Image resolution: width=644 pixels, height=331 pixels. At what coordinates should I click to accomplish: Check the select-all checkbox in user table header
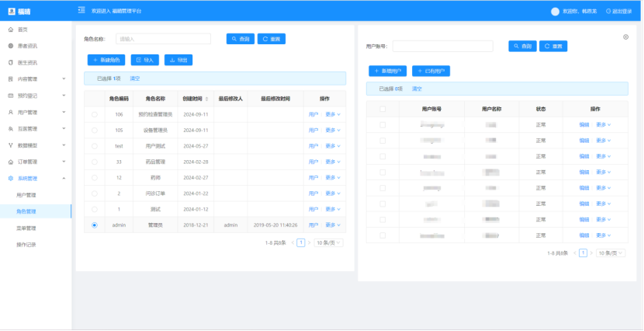[383, 109]
